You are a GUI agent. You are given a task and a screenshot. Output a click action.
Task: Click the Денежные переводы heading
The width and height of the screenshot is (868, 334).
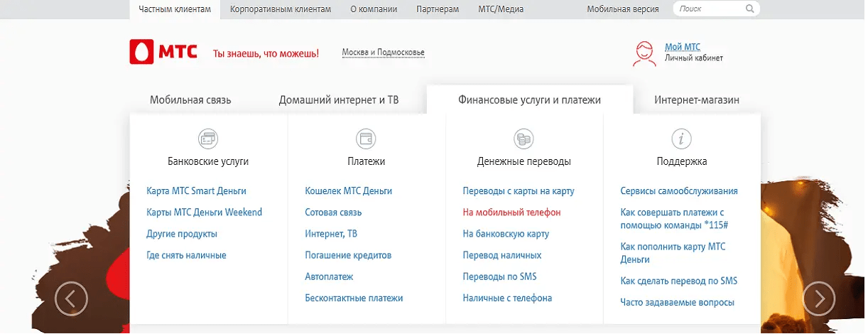tap(524, 161)
